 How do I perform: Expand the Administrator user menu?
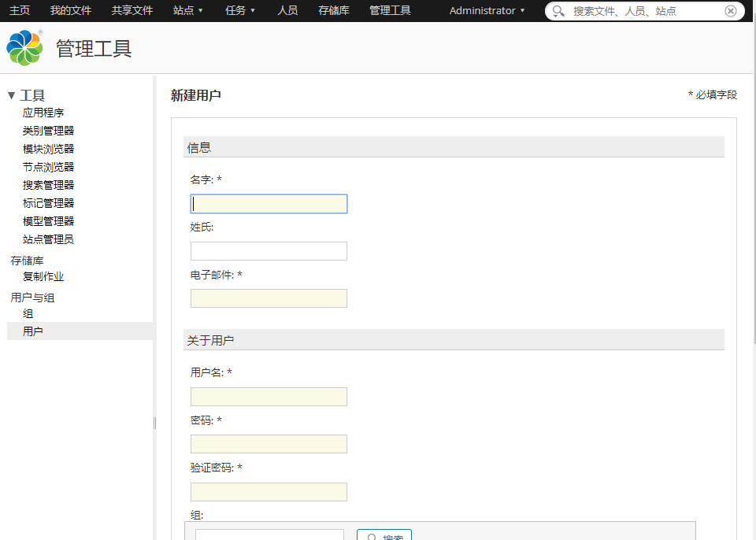point(487,10)
